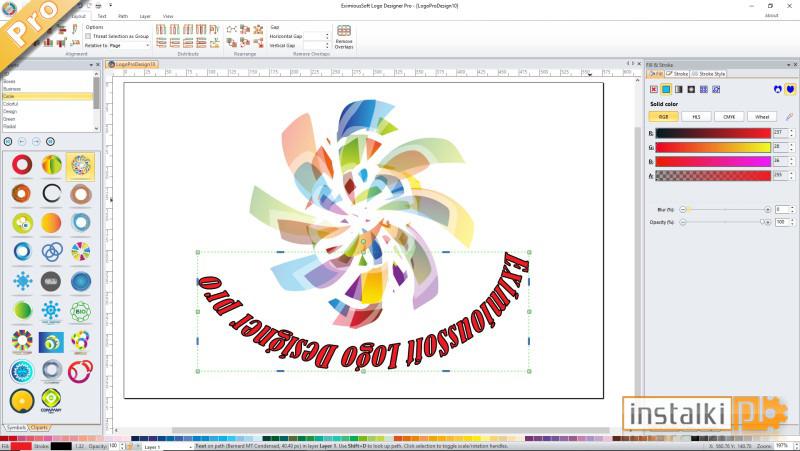Go to first clipart page icon
This screenshot has height=451, width=800.
[x=8, y=141]
